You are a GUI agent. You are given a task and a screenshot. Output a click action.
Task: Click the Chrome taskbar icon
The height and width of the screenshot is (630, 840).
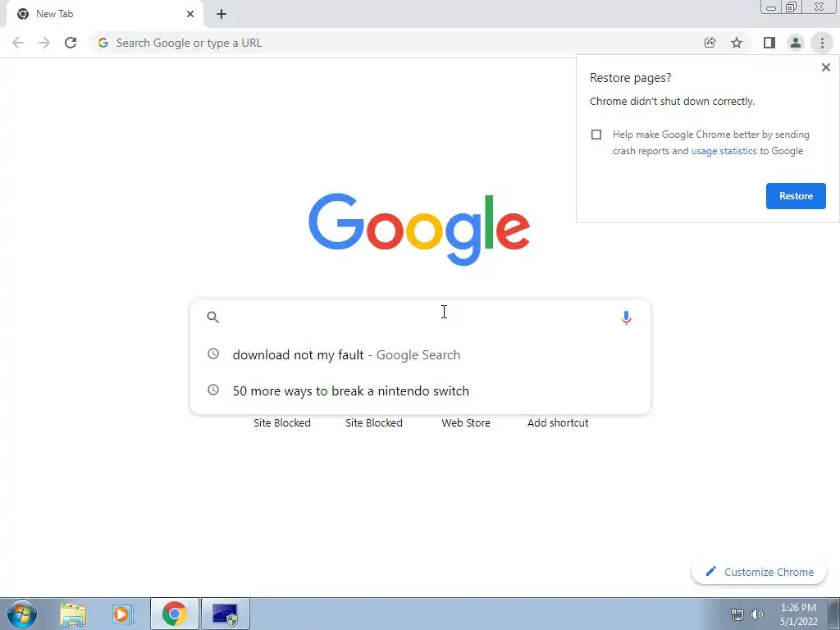[x=174, y=614]
